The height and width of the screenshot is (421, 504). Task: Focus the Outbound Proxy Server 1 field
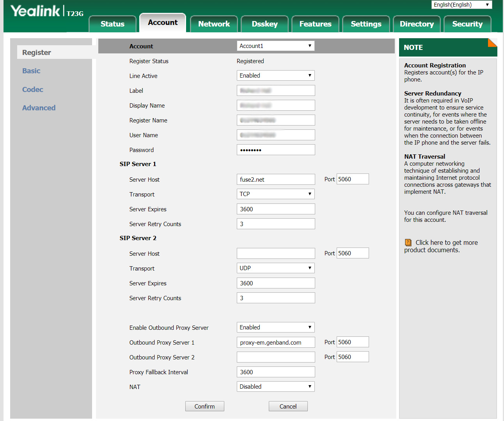coord(275,342)
